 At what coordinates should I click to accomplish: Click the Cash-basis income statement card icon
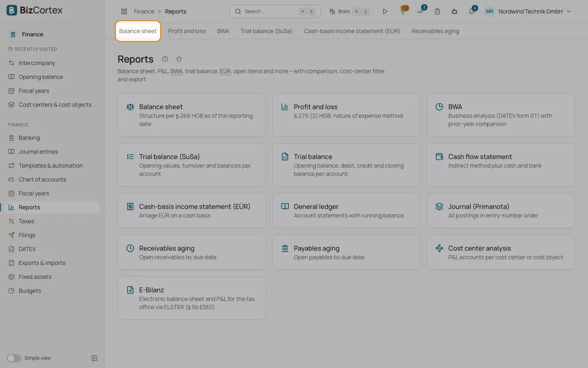click(x=130, y=206)
